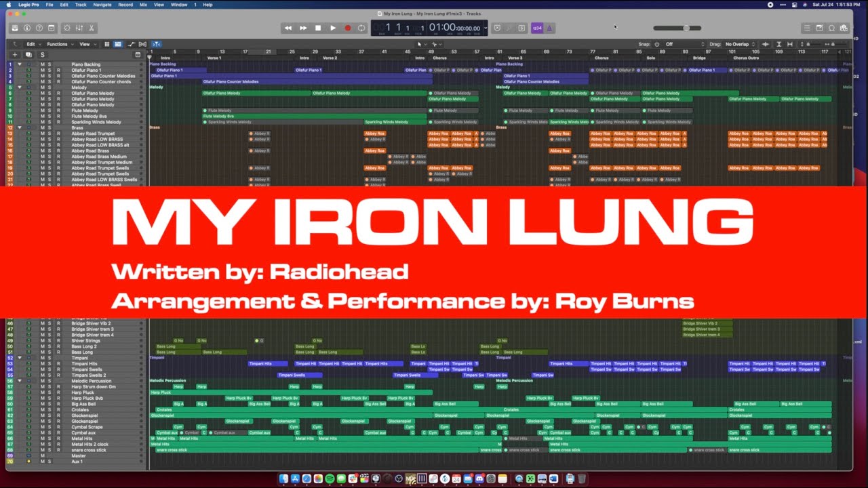Toggle the Catch playhead button
Image resolution: width=868 pixels, height=488 pixels.
tap(156, 44)
